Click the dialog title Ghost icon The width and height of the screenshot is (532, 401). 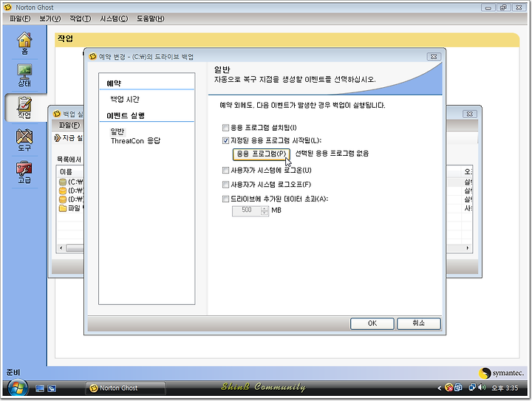click(x=92, y=56)
